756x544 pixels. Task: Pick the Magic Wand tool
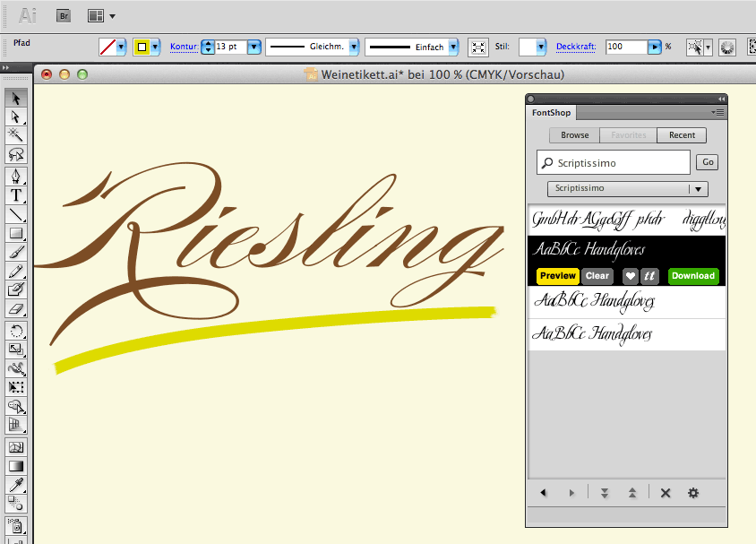click(x=15, y=135)
